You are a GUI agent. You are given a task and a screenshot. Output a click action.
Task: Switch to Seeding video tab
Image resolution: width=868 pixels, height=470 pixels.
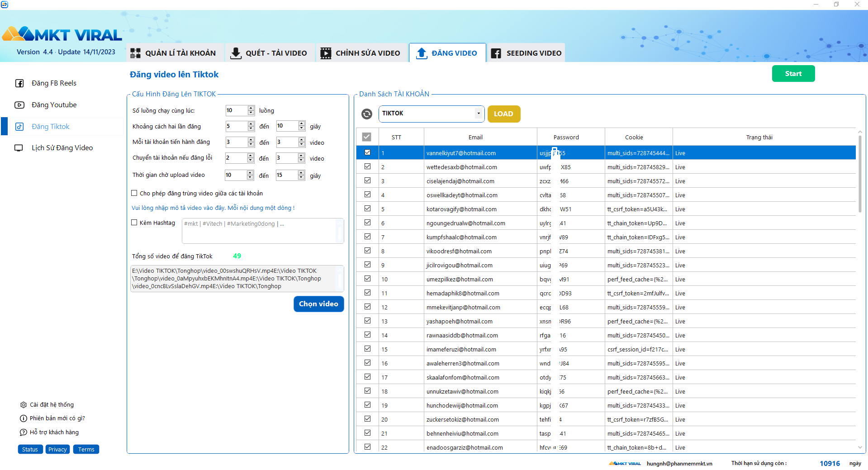click(x=526, y=53)
